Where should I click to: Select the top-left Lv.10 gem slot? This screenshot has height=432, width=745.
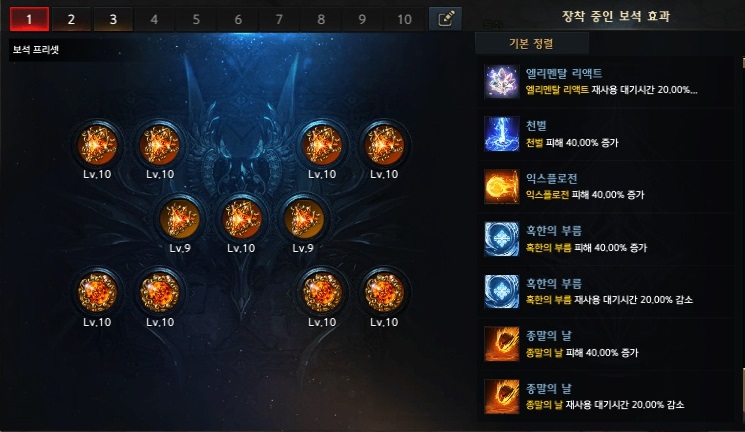97,144
